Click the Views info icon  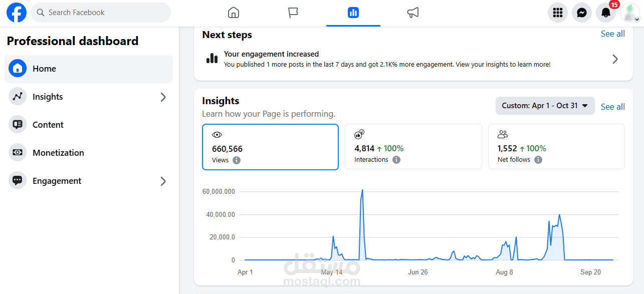(237, 160)
